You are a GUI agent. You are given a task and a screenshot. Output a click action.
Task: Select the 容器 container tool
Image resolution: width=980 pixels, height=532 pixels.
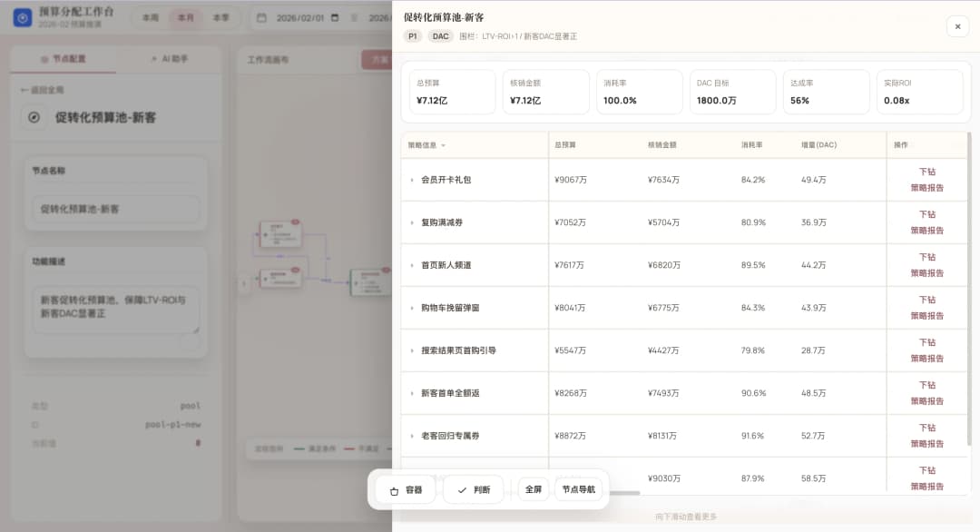(x=404, y=489)
